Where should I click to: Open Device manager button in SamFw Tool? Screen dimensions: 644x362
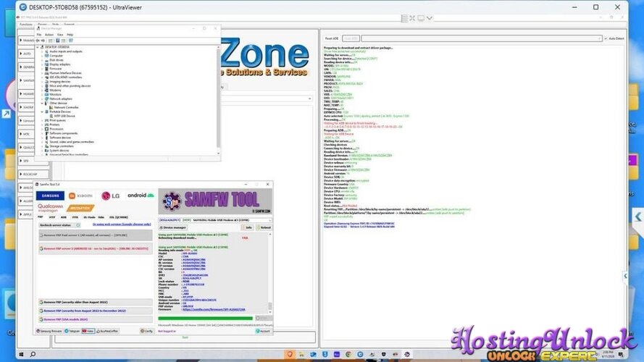(x=173, y=227)
